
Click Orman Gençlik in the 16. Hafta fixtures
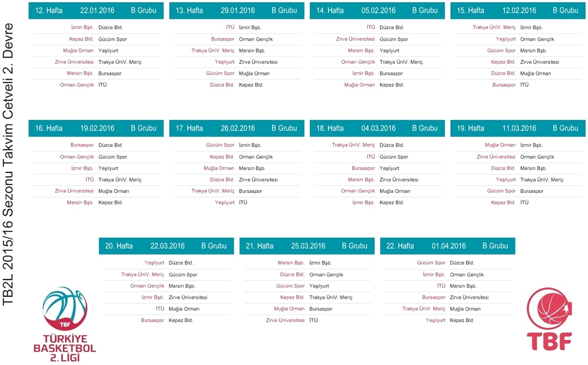click(x=77, y=157)
